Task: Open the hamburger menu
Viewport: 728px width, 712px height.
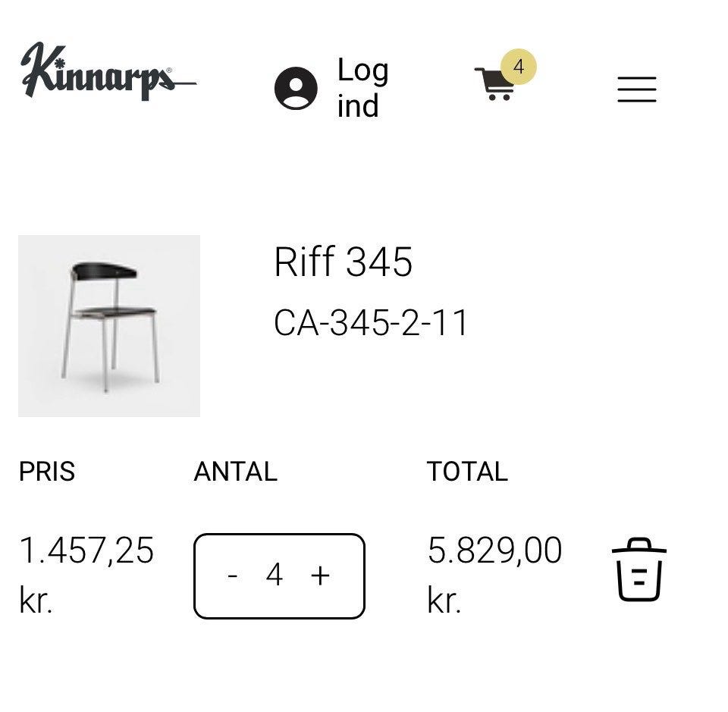Action: 637,89
